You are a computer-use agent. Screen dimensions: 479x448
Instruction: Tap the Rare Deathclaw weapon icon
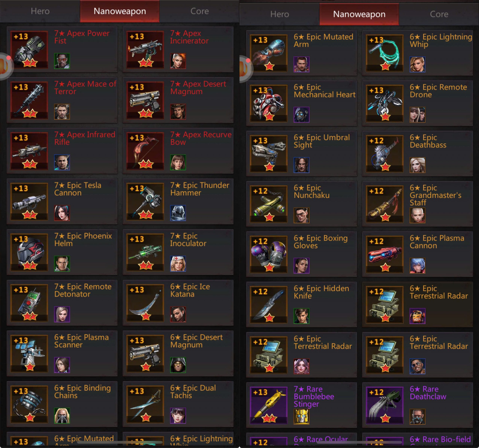click(x=385, y=405)
